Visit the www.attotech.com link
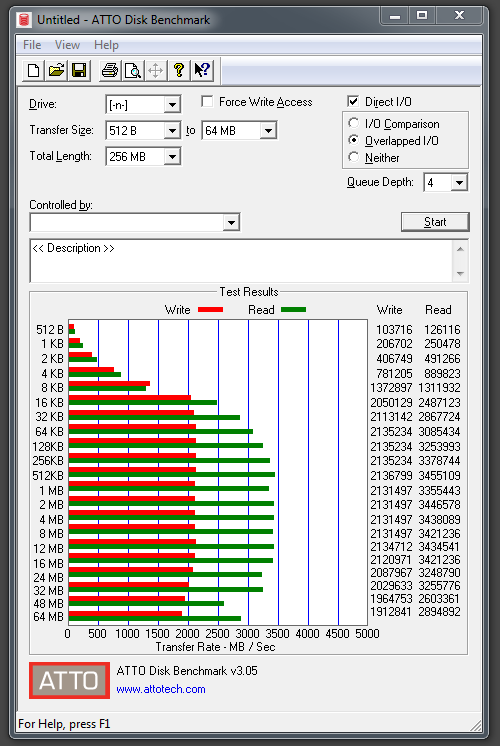Screen dimensions: 500x746 tap(161, 689)
